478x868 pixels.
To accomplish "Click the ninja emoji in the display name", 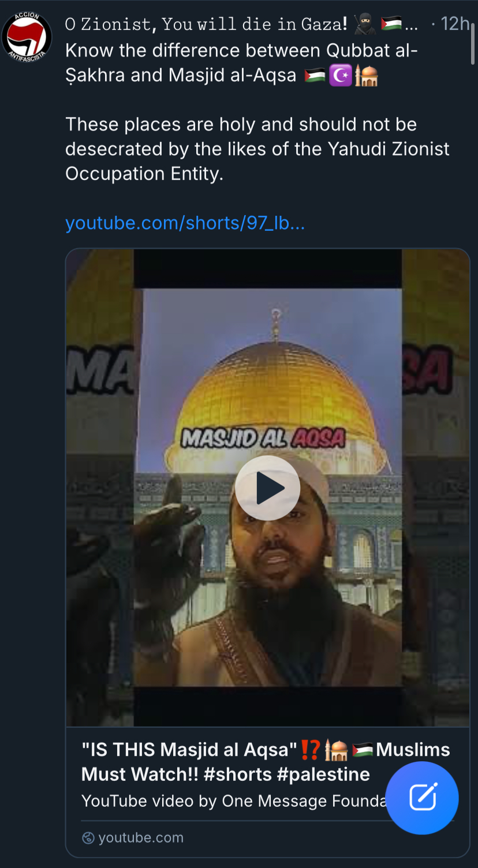I will point(365,24).
